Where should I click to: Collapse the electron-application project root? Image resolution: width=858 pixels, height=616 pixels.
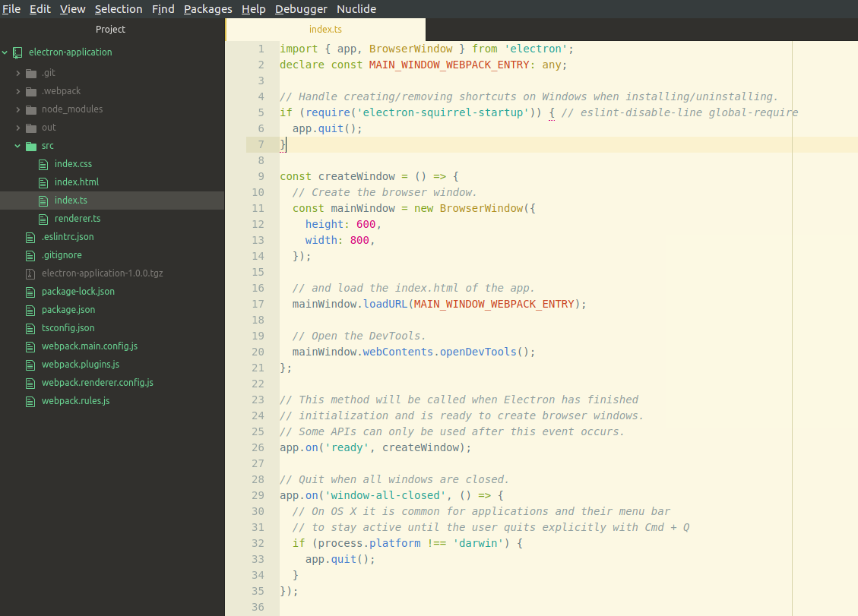pos(6,52)
